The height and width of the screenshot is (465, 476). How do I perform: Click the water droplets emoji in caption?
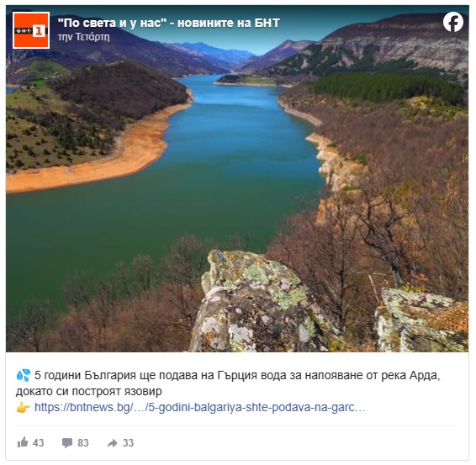[x=24, y=376]
